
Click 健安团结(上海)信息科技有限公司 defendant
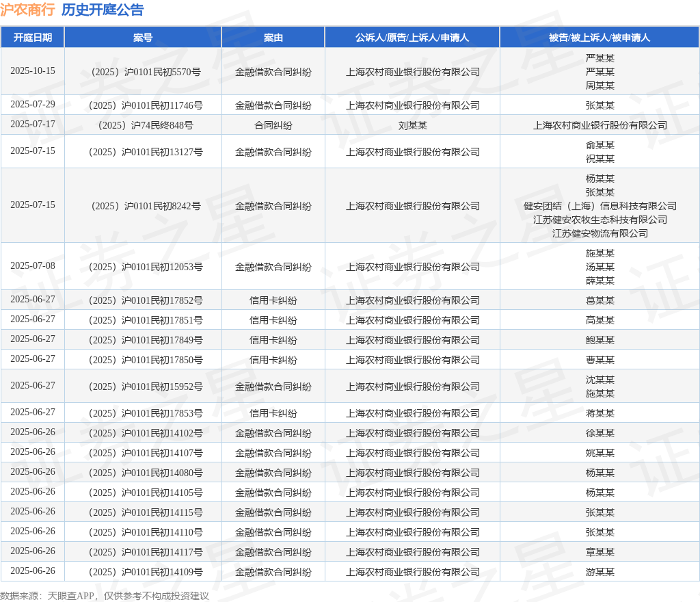(600, 206)
